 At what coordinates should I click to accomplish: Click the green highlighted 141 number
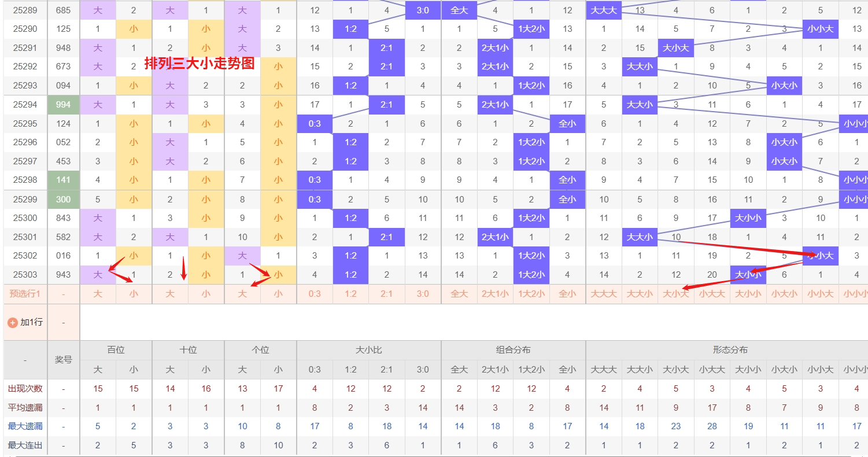(x=64, y=180)
